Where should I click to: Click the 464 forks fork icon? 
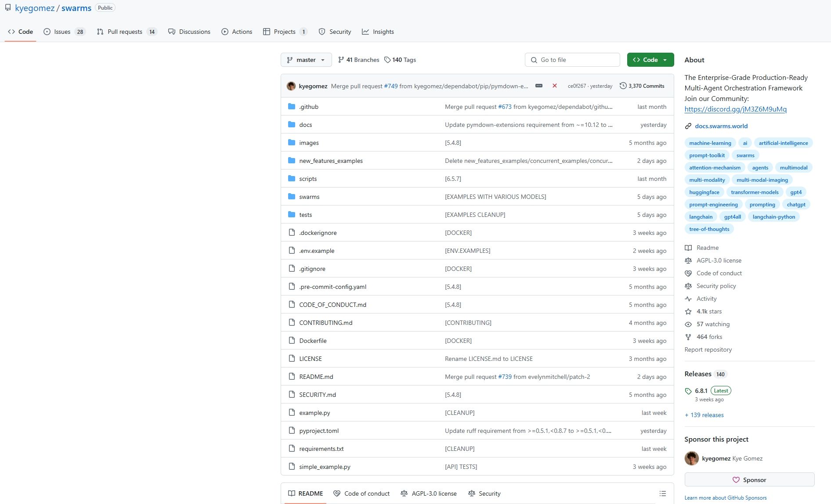click(x=688, y=337)
